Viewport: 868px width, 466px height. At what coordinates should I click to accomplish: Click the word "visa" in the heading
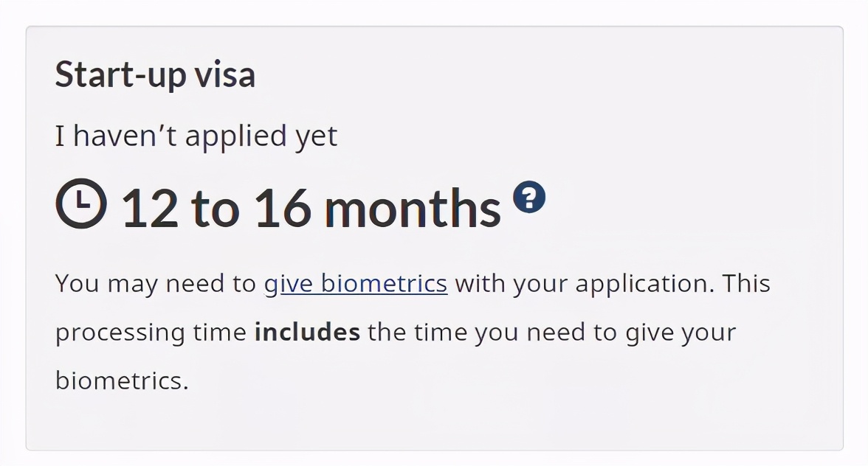pos(224,74)
